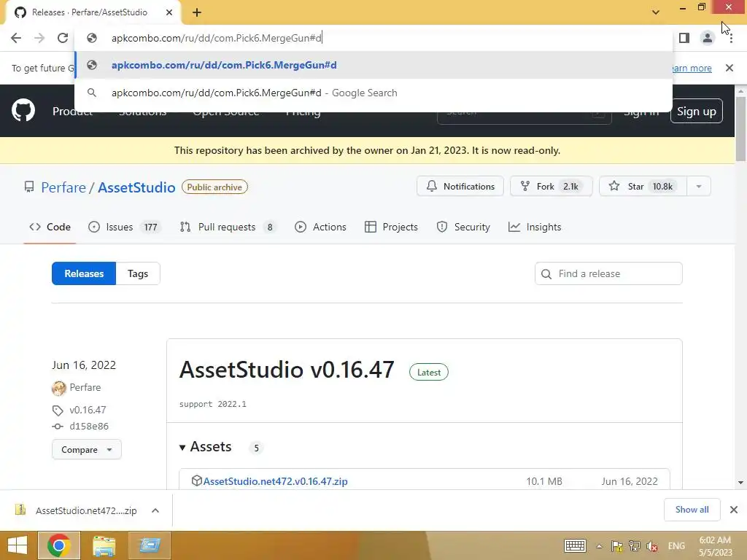Click the browser forward arrow
This screenshot has height=560, width=747.
tap(39, 38)
